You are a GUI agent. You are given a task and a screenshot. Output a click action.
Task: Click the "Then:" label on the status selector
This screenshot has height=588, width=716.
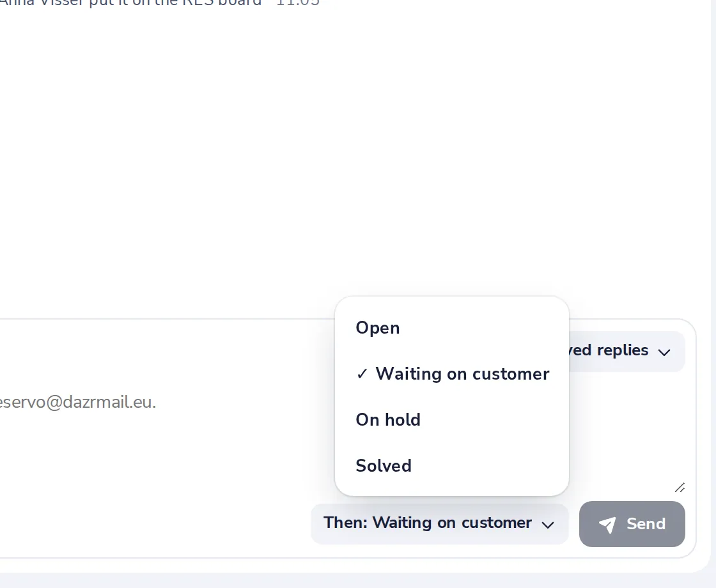tap(346, 523)
